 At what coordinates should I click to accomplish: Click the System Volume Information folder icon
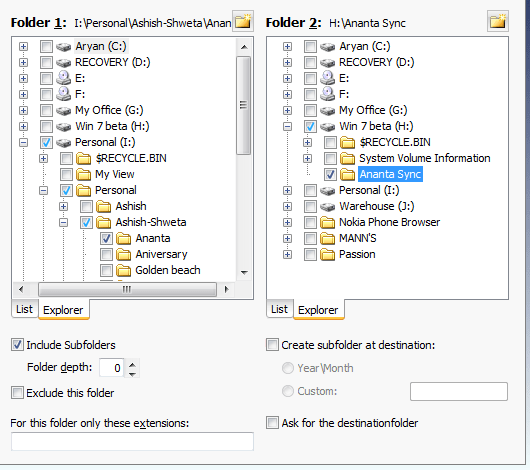coord(347,158)
